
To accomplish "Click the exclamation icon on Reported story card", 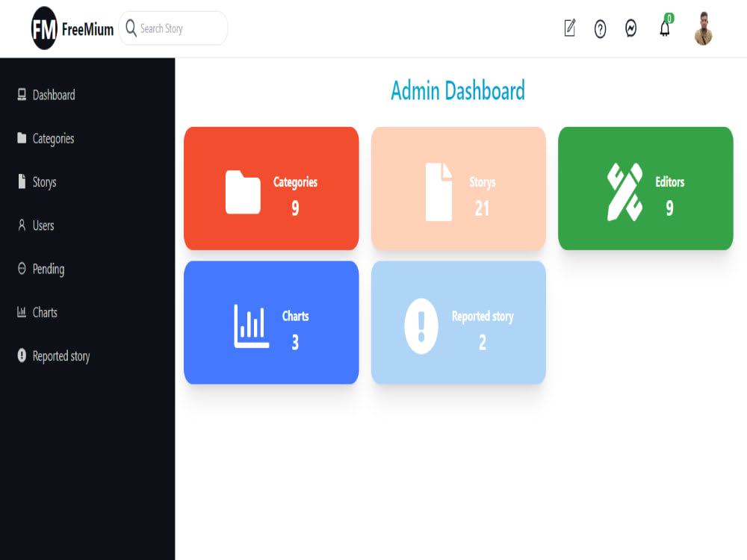I will 421,326.
